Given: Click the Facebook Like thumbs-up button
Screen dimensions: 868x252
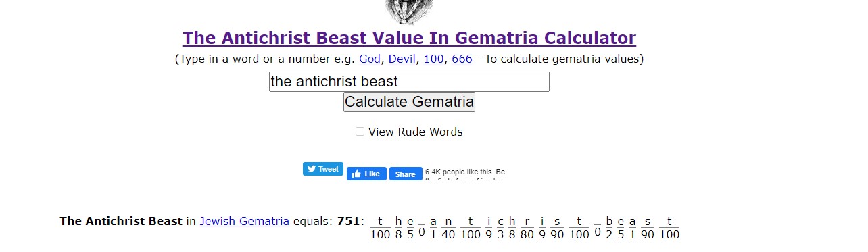Looking at the screenshot, I should 366,174.
